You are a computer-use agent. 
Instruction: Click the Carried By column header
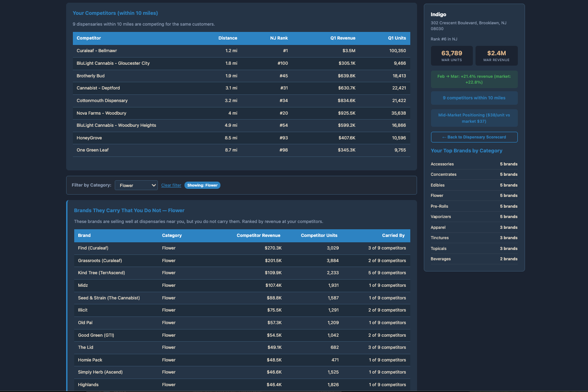pos(393,236)
